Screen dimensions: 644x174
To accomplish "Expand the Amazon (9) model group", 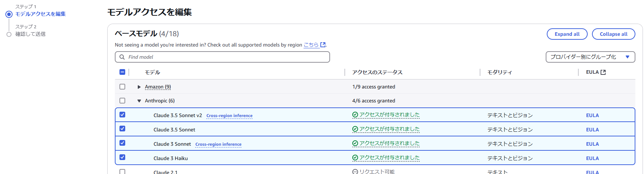I will click(x=139, y=87).
